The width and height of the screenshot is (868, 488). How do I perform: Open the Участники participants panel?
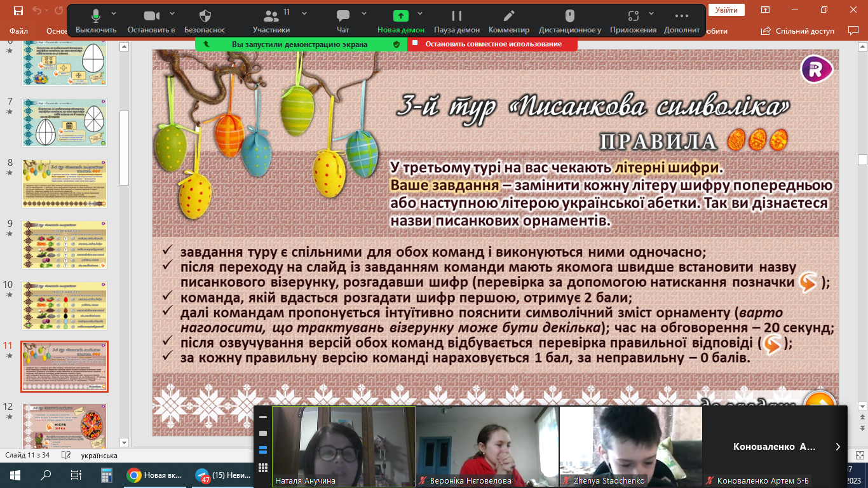271,21
